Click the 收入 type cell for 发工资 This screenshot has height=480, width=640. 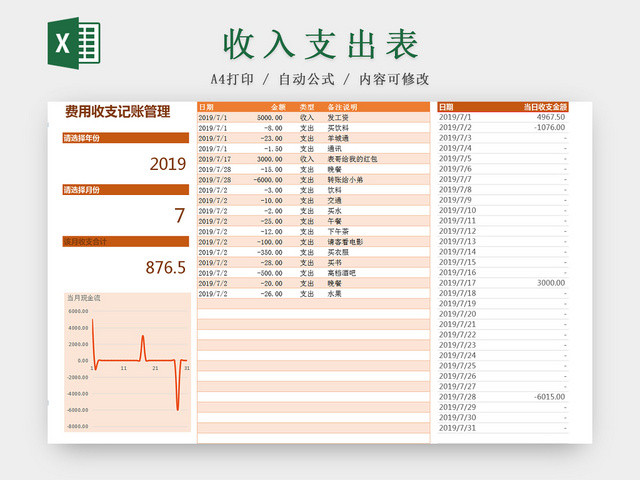click(307, 118)
